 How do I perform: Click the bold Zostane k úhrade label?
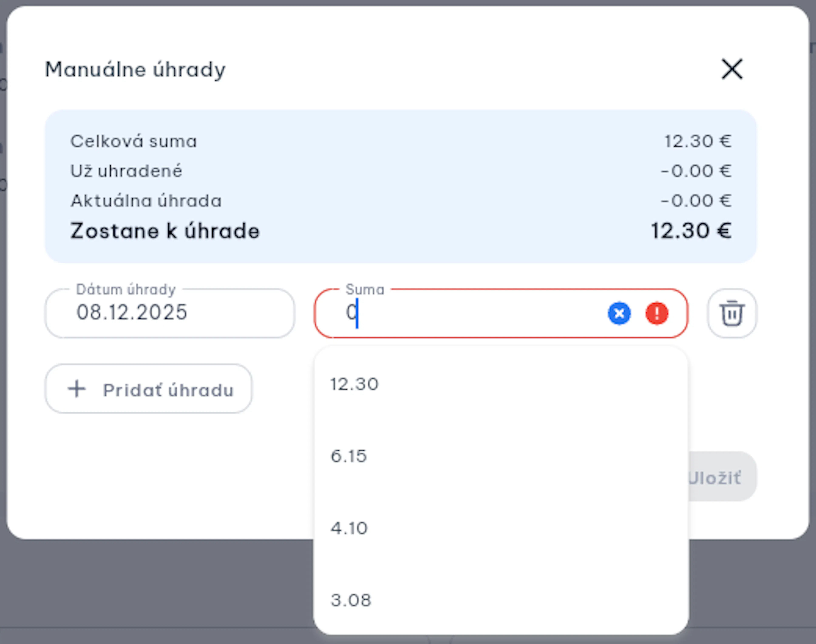(x=165, y=231)
